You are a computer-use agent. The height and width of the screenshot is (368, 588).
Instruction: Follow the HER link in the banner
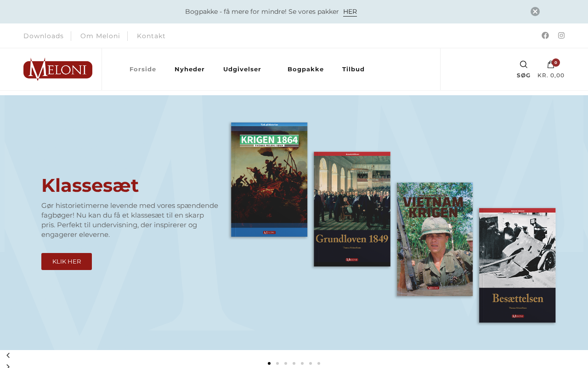[x=350, y=11]
